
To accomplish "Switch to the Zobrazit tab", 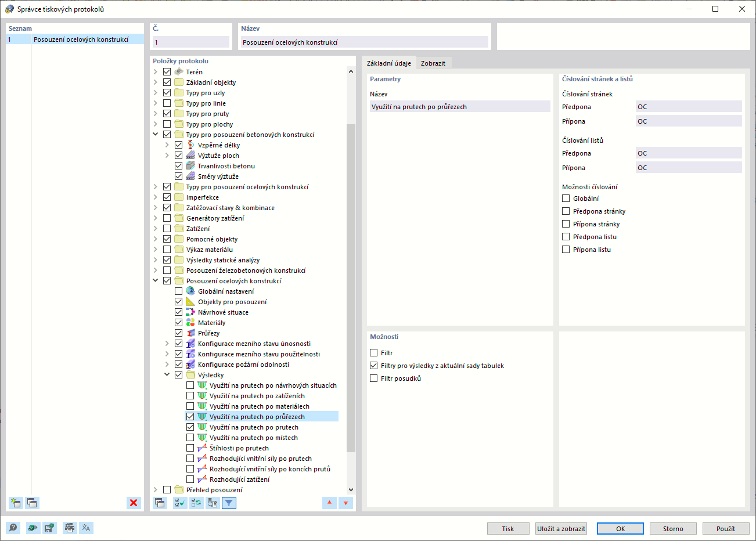I will pos(433,63).
